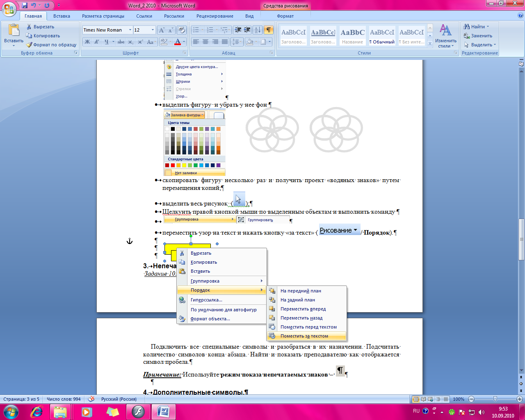Screen dimensions: 525x420
Task: Open the Шрифт group dialog launcher
Action: pos(185,53)
